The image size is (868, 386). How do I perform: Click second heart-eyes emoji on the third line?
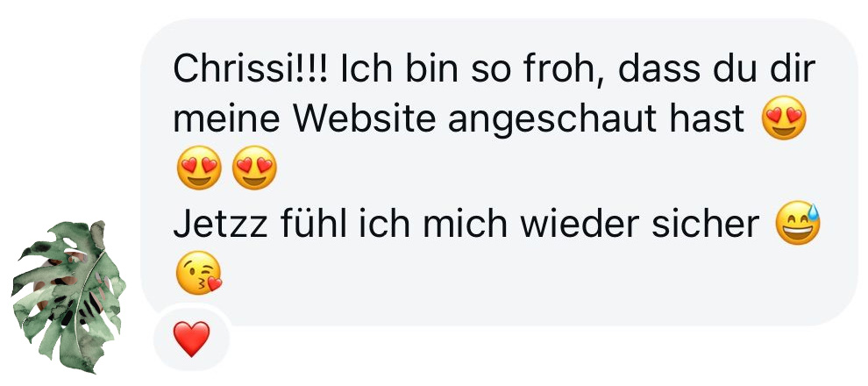(254, 168)
